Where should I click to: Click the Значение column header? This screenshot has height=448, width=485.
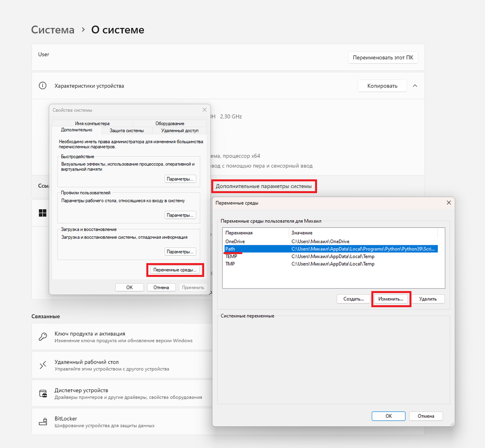point(363,233)
